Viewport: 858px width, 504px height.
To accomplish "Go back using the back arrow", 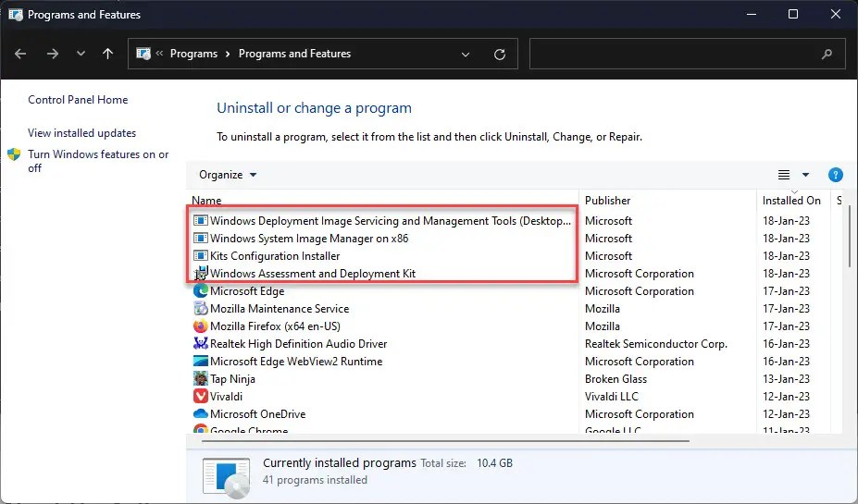I will [21, 54].
